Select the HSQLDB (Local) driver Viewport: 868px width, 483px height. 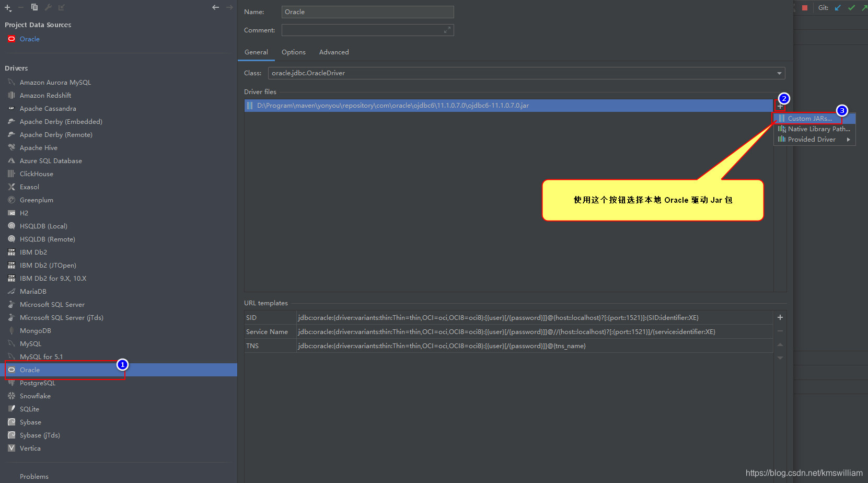tap(43, 226)
